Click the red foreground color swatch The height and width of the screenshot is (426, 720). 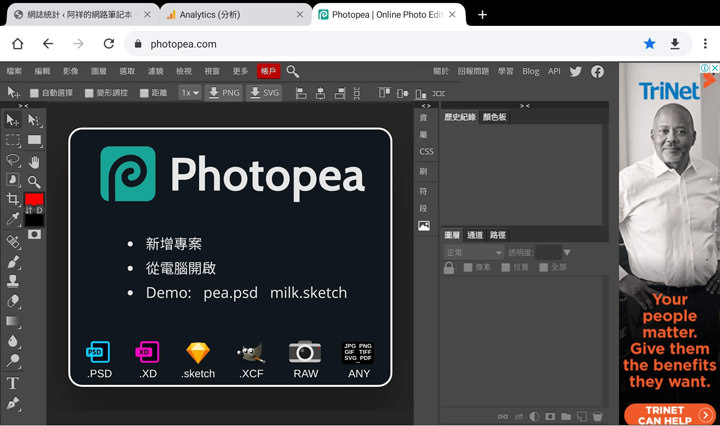34,199
